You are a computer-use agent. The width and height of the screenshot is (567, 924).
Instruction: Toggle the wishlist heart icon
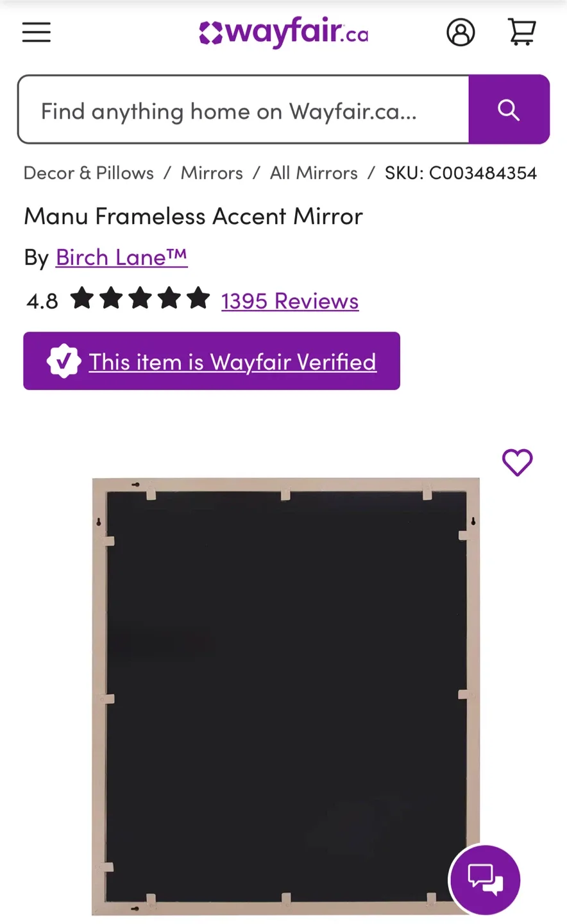point(517,462)
